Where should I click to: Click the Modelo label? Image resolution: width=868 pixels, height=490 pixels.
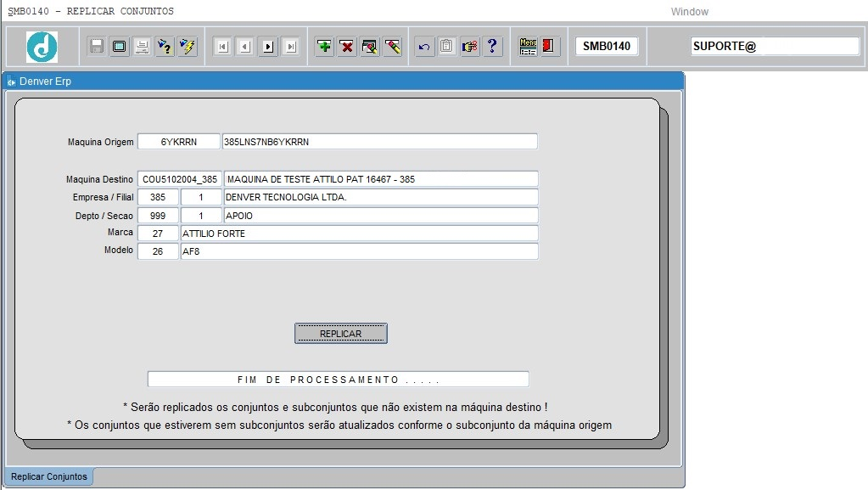tap(119, 250)
